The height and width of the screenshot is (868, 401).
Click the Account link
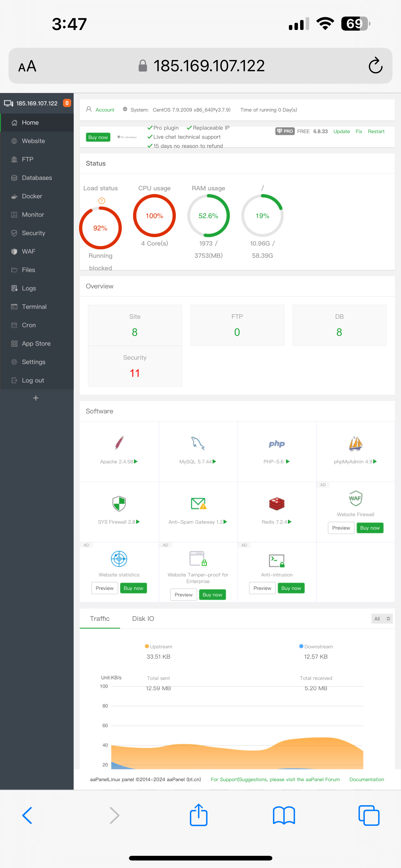[x=105, y=110]
